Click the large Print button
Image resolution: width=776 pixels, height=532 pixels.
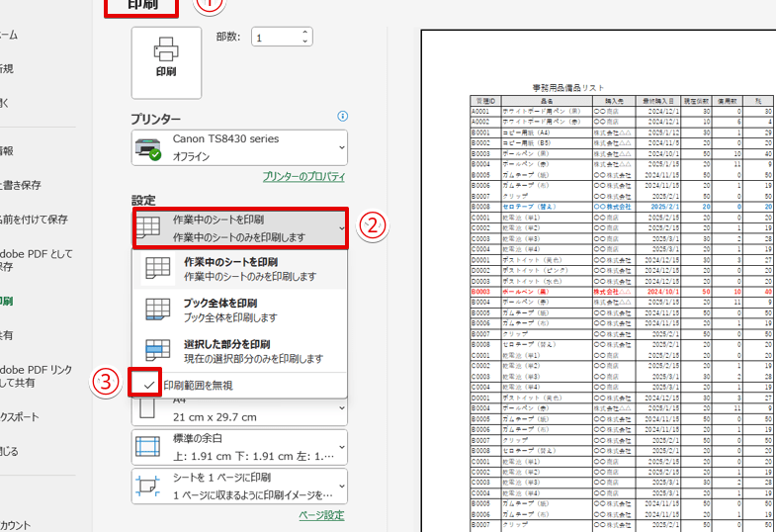tap(166, 63)
